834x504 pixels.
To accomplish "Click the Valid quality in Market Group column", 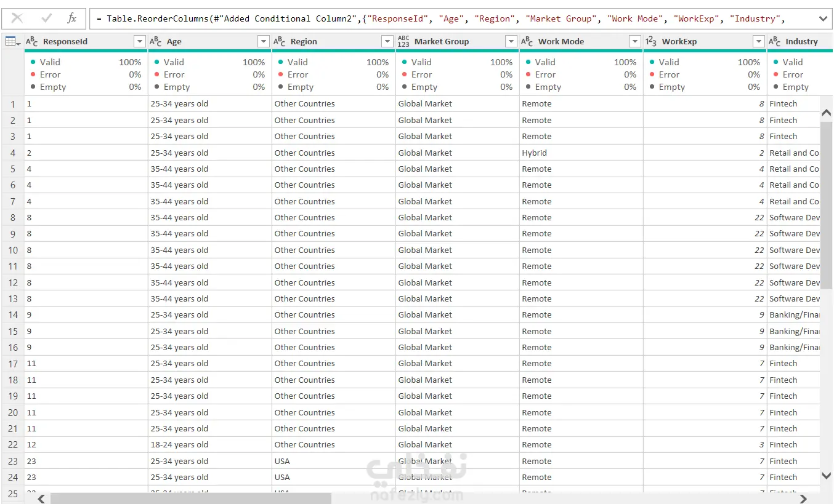I will click(x=458, y=62).
